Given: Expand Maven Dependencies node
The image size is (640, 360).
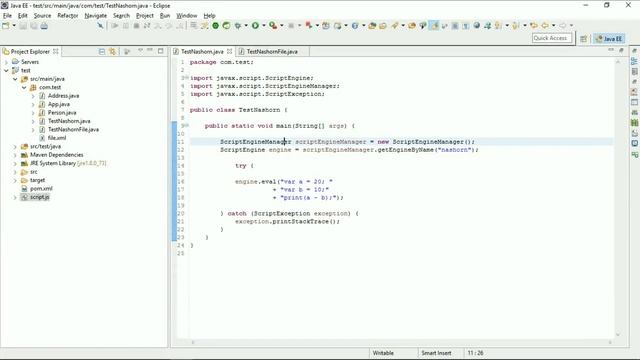Looking at the screenshot, I should point(15,155).
